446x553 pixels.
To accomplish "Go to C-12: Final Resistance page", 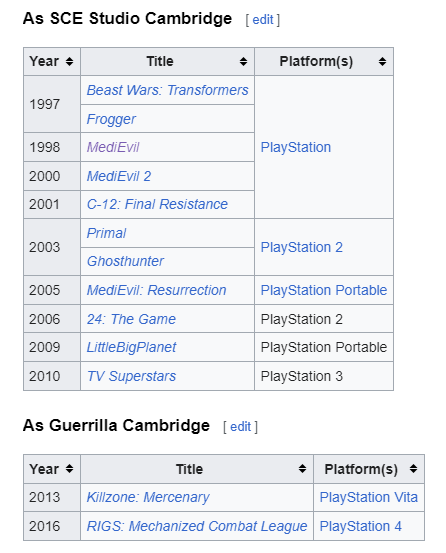I will pos(157,204).
